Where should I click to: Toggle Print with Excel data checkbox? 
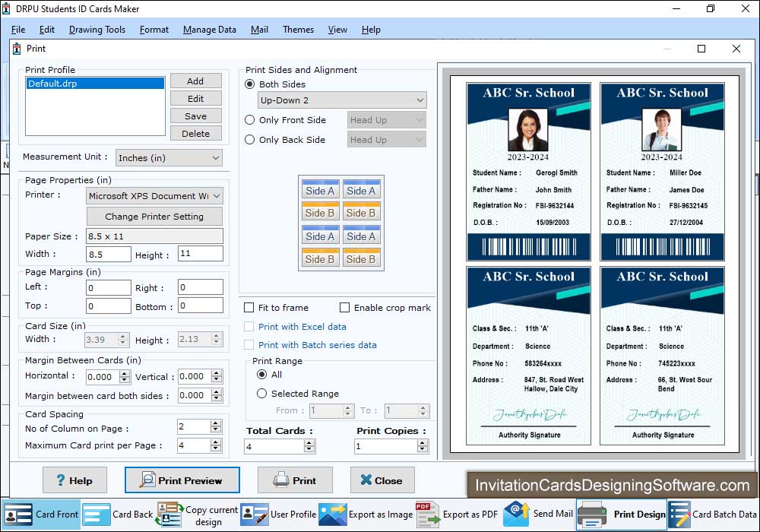(249, 327)
